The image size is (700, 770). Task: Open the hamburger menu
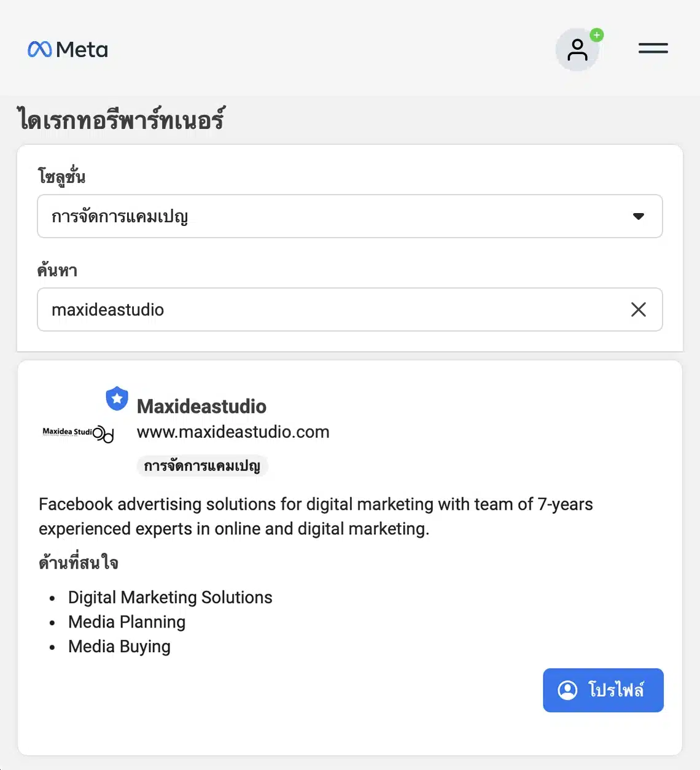(x=653, y=49)
